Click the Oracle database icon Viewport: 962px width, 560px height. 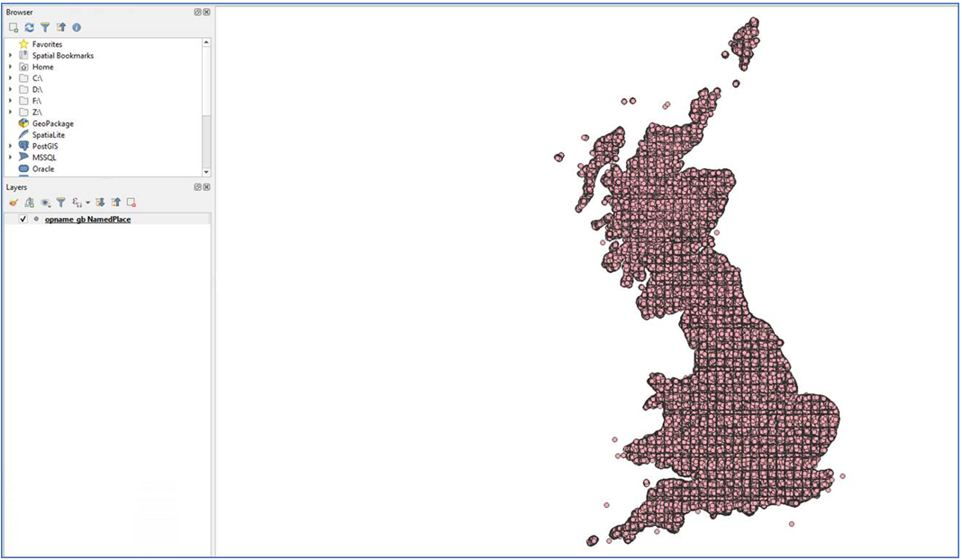[23, 168]
